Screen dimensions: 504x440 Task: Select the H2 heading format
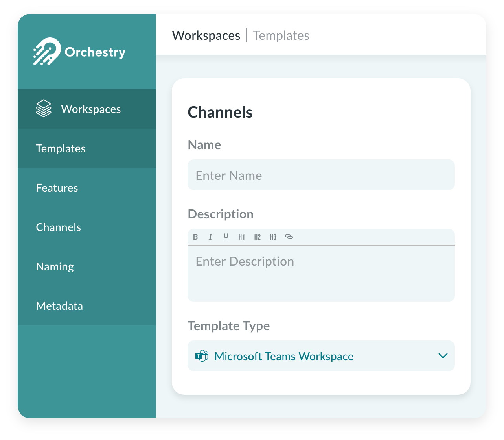click(x=257, y=237)
